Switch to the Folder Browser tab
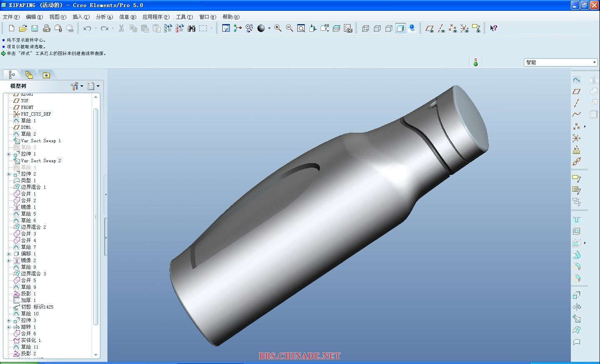The height and width of the screenshot is (364, 600). pyautogui.click(x=29, y=75)
